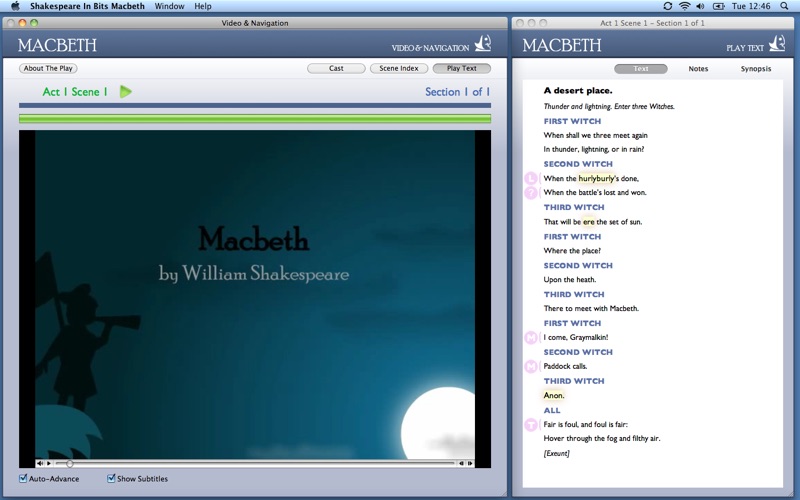Play the video using player's play button
Viewport: 800px width, 500px height.
(49, 464)
